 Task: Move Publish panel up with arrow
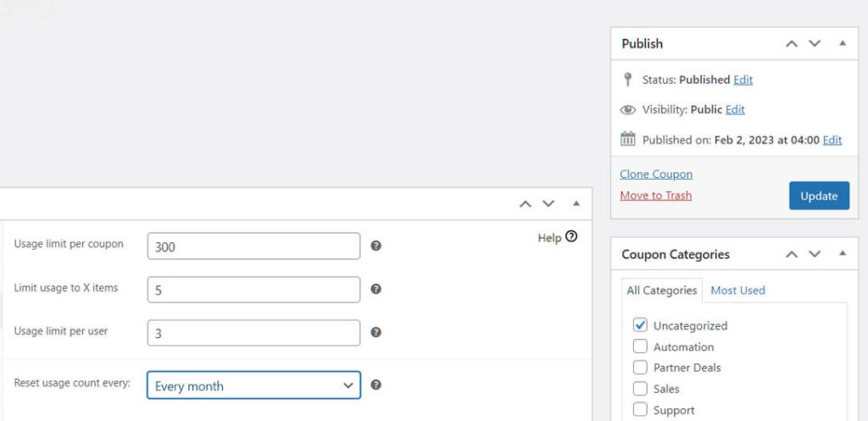(792, 43)
